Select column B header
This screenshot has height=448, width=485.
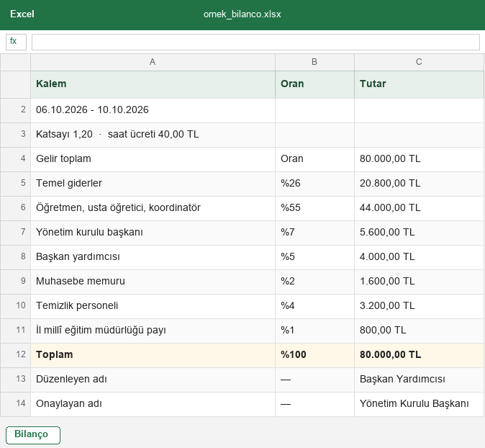(x=314, y=62)
